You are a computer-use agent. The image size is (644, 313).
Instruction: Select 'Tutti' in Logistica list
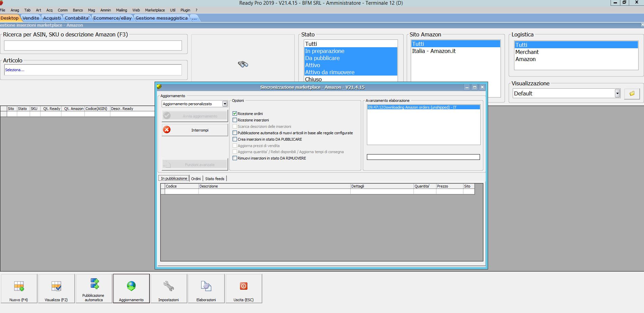pyautogui.click(x=576, y=45)
